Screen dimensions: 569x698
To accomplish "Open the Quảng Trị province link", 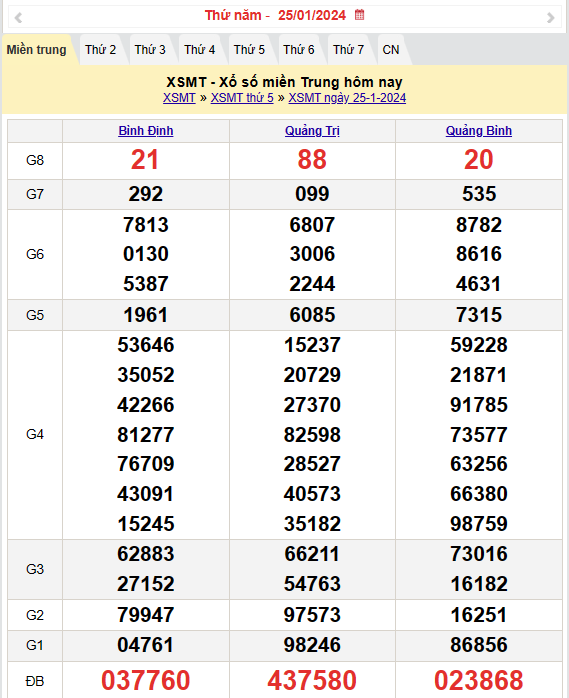I will (312, 131).
